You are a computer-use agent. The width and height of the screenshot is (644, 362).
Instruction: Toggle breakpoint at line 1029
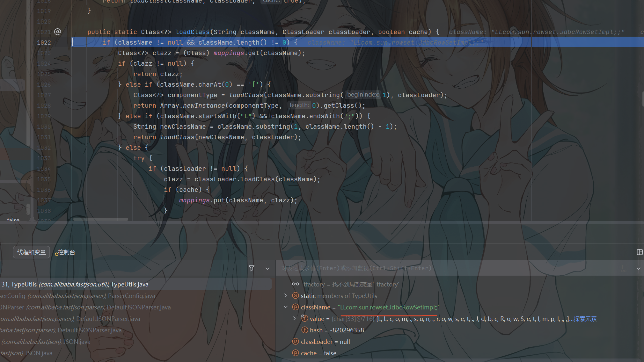coord(44,116)
